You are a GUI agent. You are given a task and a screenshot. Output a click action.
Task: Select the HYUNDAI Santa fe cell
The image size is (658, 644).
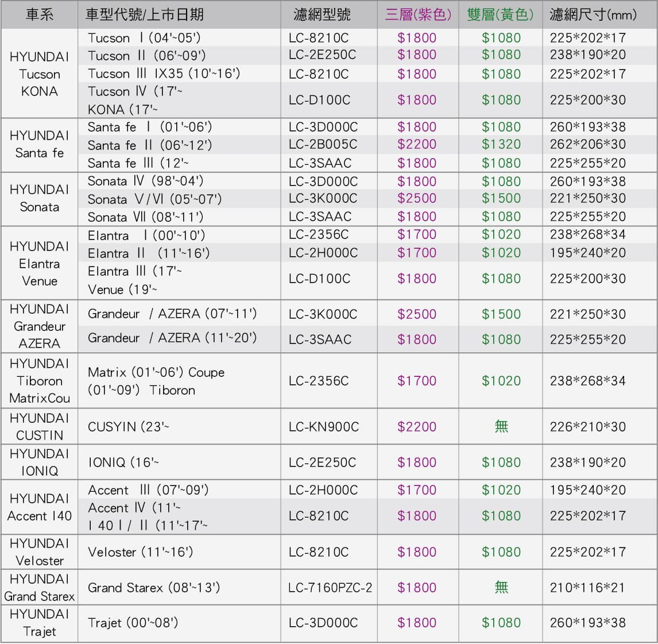point(40,144)
